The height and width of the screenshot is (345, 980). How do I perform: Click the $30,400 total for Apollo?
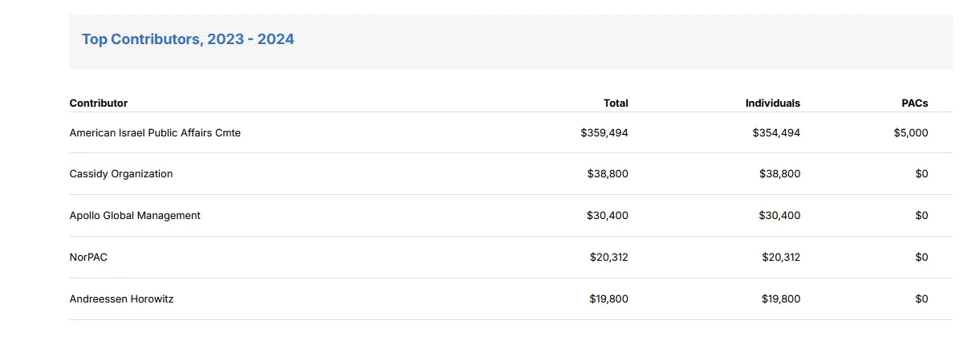608,215
